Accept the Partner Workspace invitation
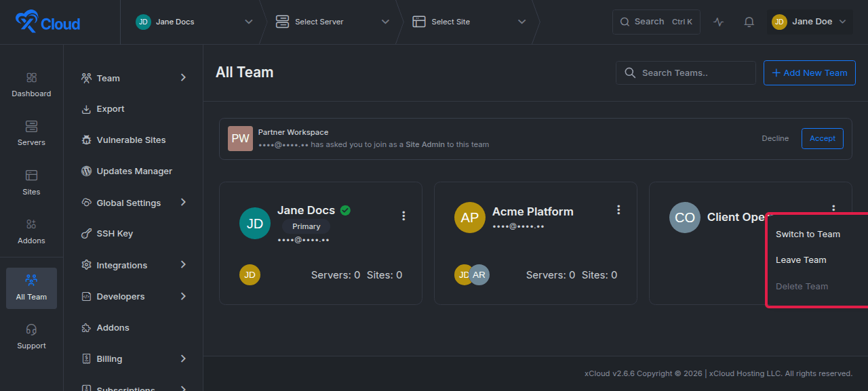The width and height of the screenshot is (868, 391). point(823,138)
